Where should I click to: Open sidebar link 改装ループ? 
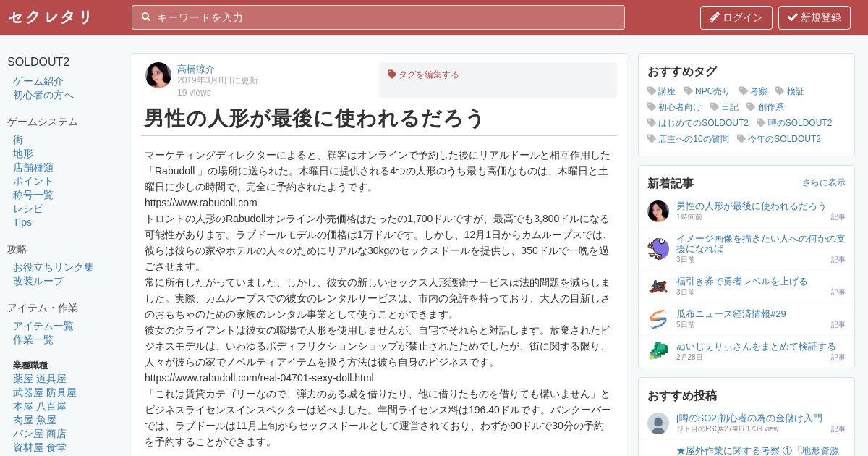click(x=38, y=281)
